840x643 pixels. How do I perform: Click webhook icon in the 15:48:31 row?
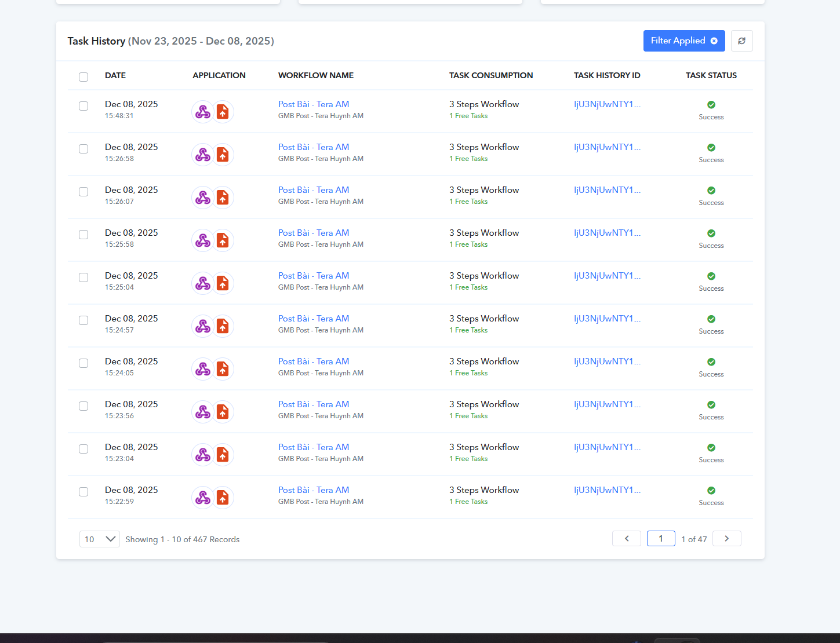click(203, 112)
